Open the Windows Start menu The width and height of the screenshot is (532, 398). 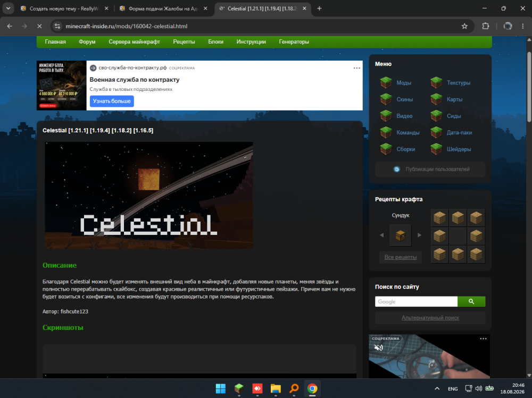pyautogui.click(x=221, y=388)
